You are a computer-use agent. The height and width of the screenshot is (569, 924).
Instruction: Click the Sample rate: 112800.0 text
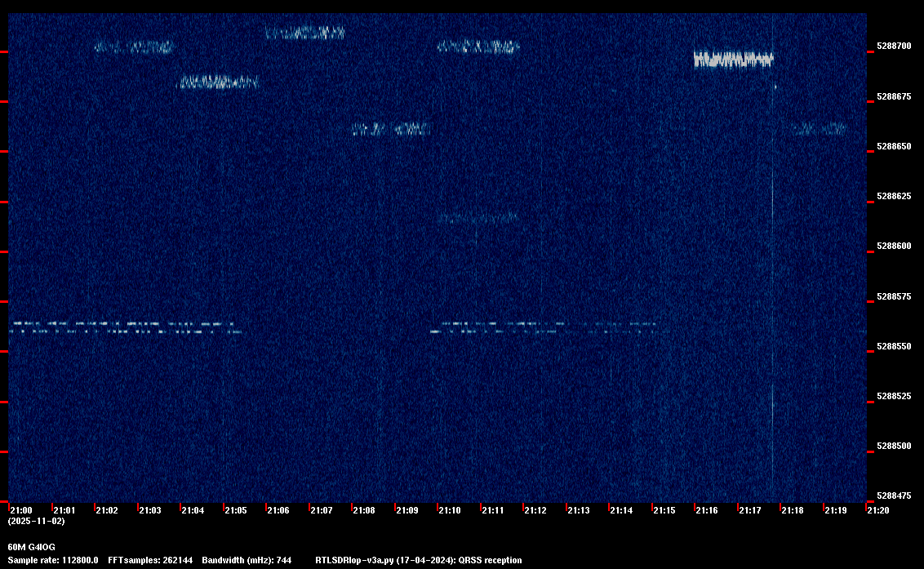pos(53,560)
